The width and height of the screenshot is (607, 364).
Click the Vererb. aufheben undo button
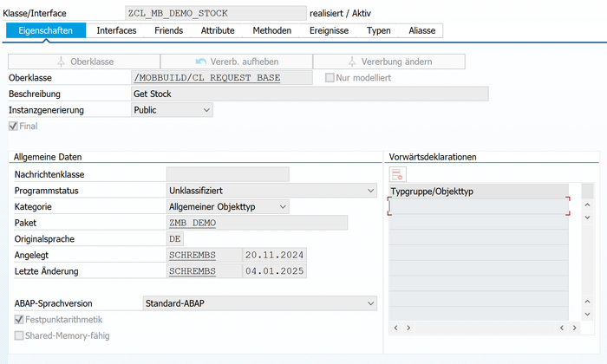(x=236, y=62)
